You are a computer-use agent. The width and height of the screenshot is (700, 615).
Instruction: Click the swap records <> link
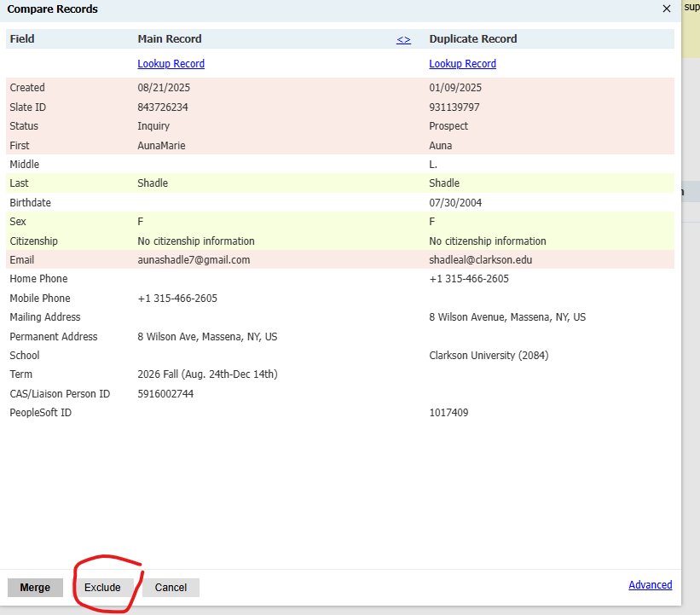pos(403,39)
